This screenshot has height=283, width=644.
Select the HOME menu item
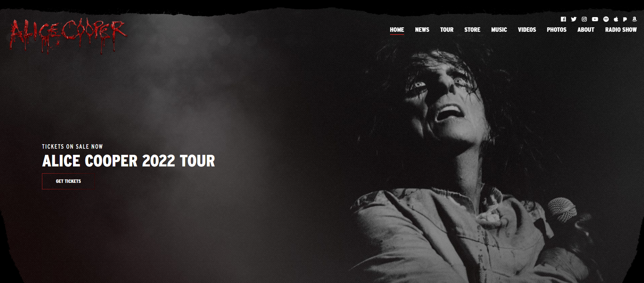coord(397,30)
